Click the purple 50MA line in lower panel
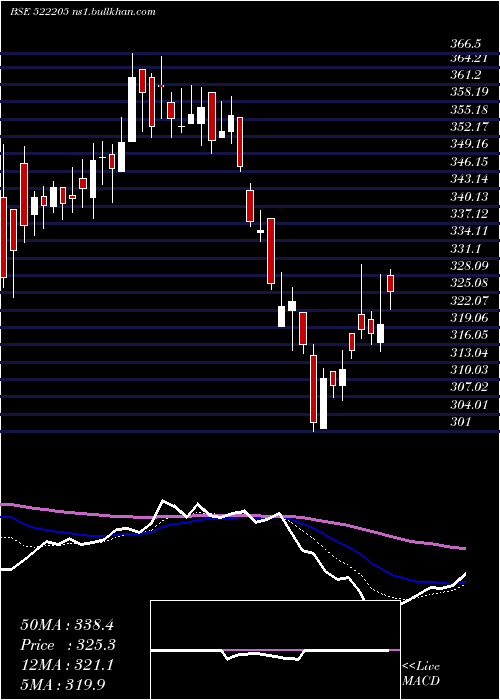This screenshot has height=700, width=500. 232,518
